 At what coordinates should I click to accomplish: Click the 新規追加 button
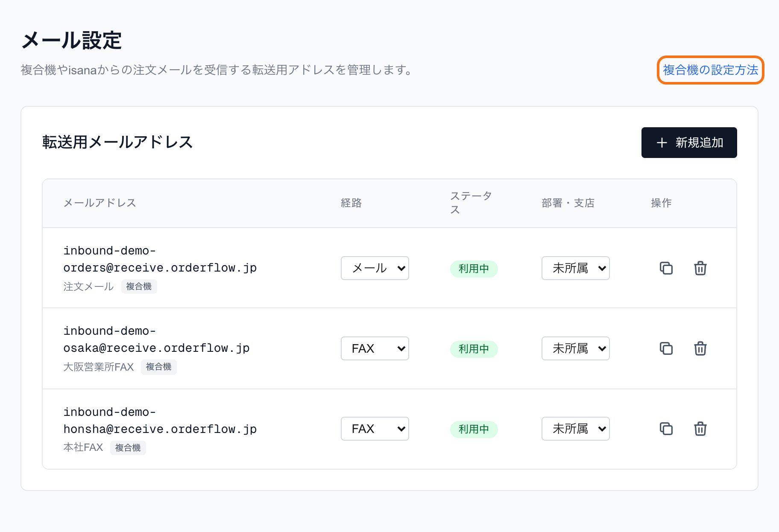689,143
